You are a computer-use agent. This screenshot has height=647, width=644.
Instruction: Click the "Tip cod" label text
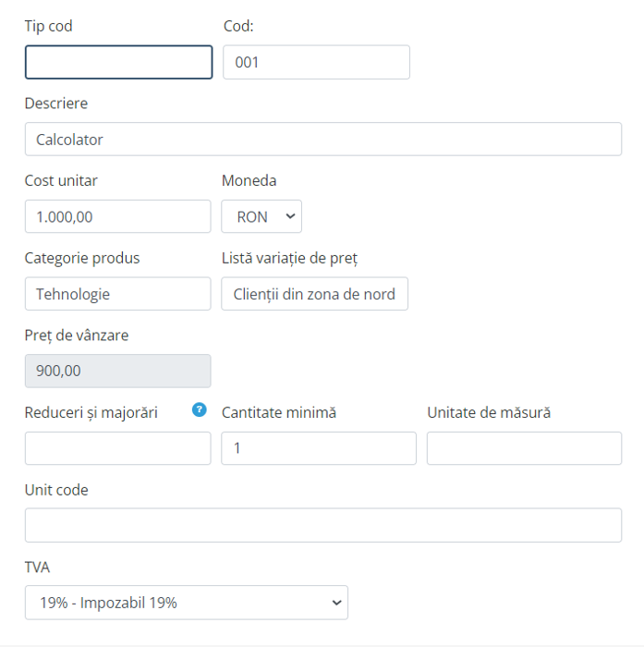click(x=48, y=26)
